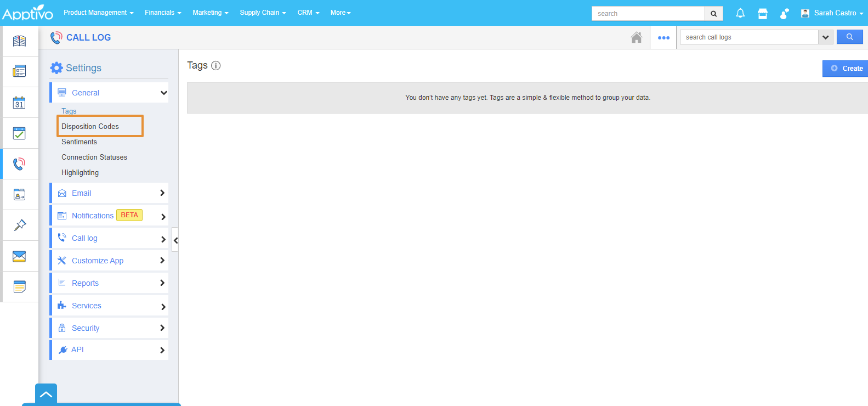Go to the home icon

point(637,37)
